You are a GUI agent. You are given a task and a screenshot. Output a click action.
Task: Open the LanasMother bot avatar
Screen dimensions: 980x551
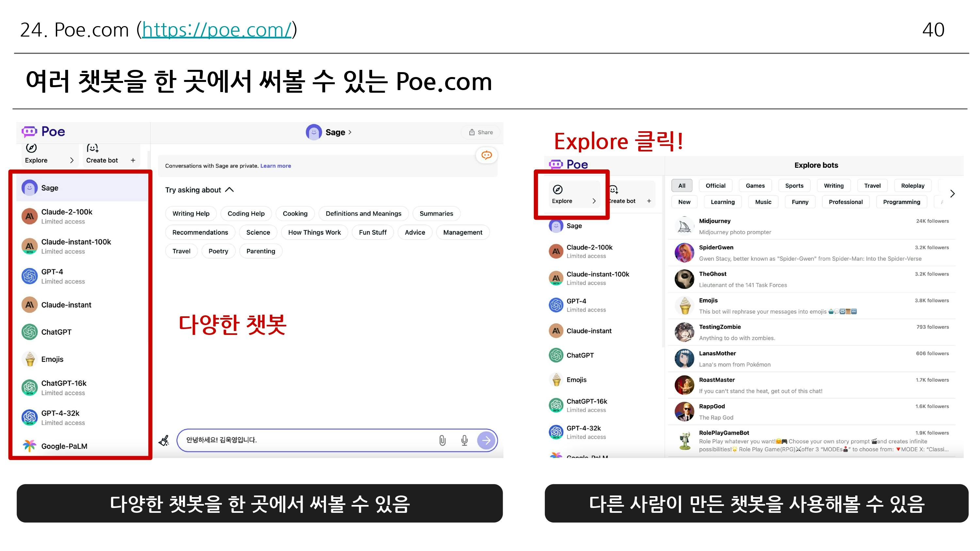(x=684, y=359)
